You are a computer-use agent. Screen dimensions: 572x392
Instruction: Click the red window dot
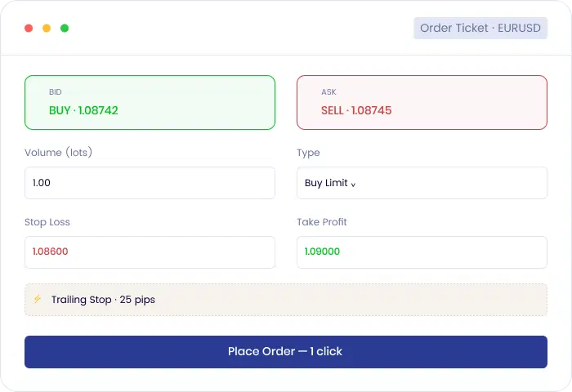(29, 28)
